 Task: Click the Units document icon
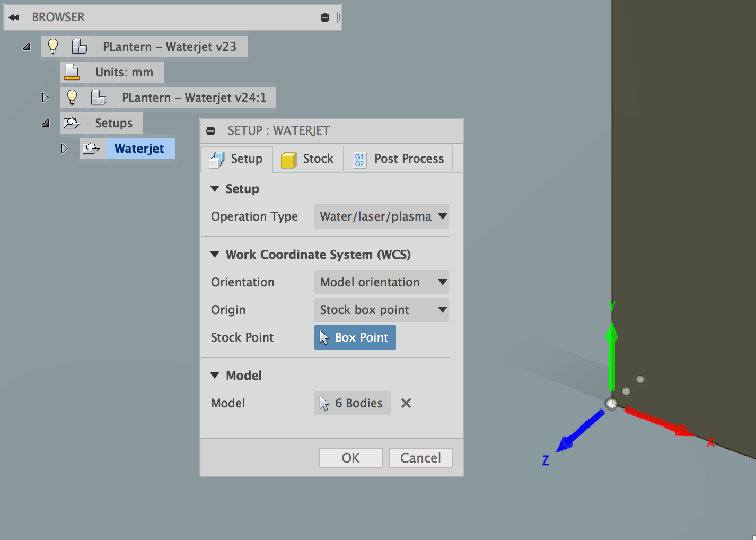[72, 72]
